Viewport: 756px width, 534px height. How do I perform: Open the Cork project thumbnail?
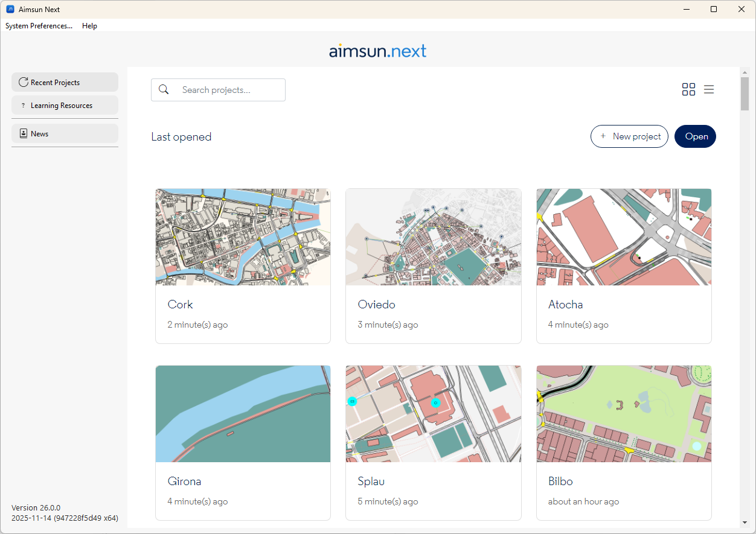(243, 237)
